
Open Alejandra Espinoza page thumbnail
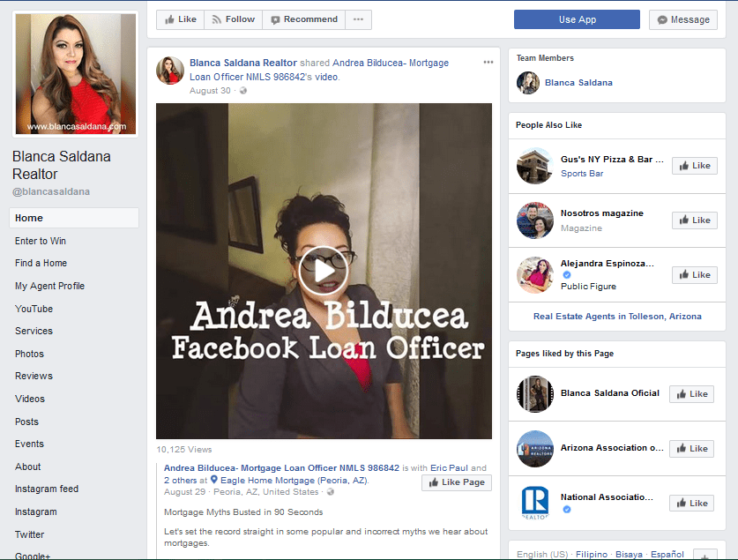534,275
